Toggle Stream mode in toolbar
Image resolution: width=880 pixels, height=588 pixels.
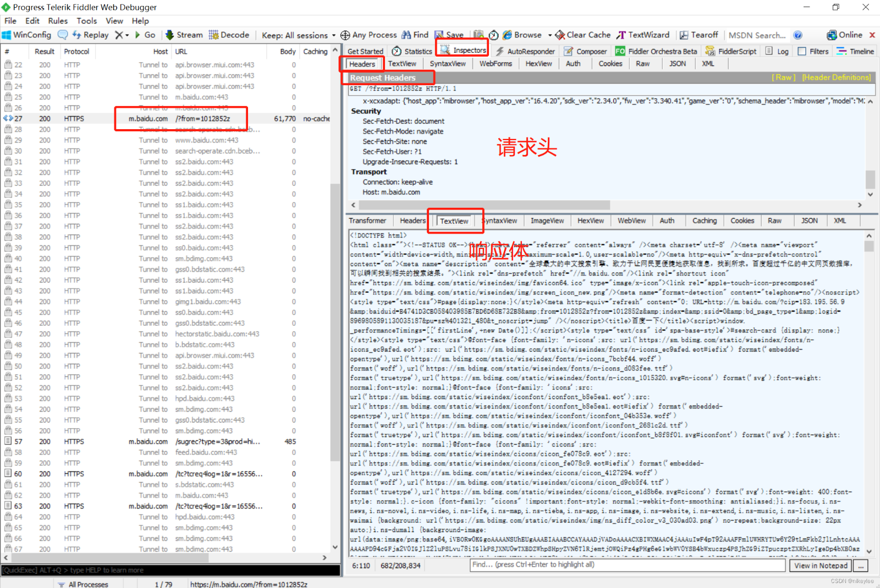pyautogui.click(x=184, y=35)
